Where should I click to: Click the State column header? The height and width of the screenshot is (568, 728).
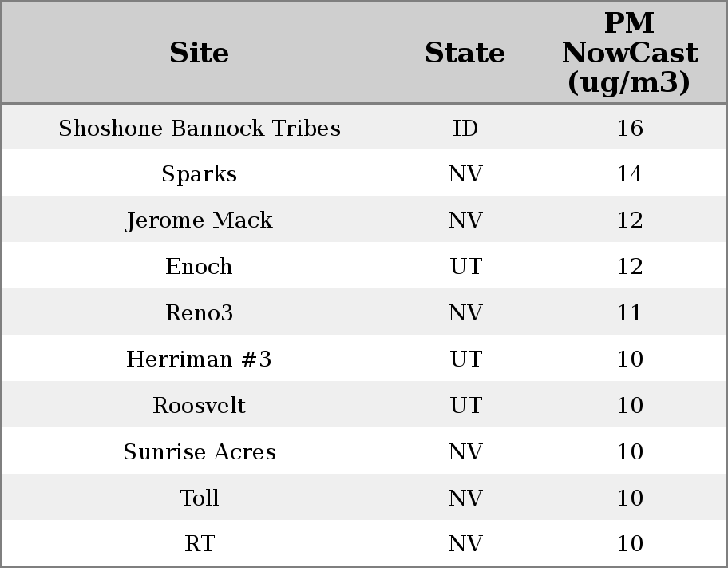(x=465, y=53)
